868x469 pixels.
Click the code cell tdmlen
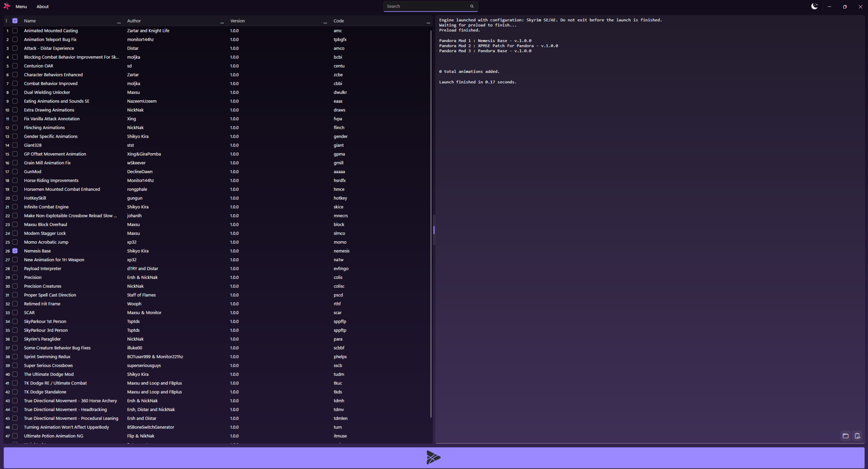coord(340,418)
